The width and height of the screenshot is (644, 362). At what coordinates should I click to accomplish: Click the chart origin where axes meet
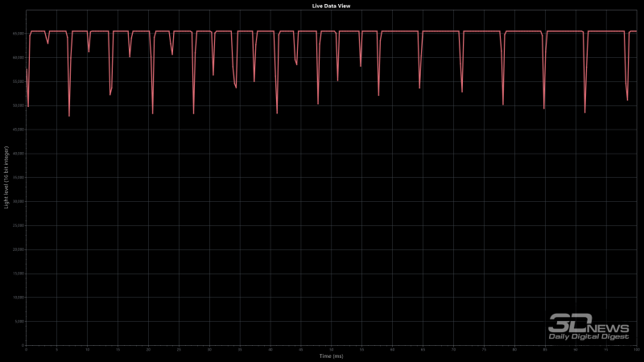click(x=27, y=346)
